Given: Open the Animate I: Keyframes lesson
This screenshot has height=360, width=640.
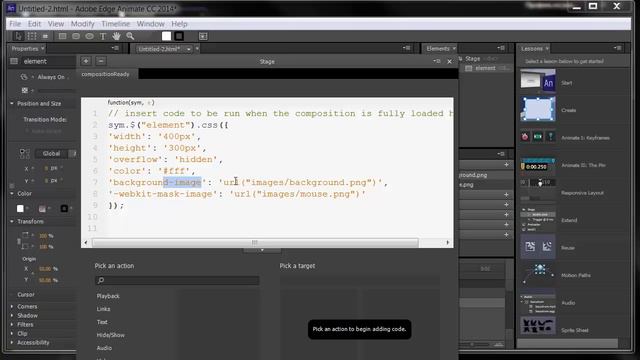Looking at the screenshot, I should [x=585, y=138].
